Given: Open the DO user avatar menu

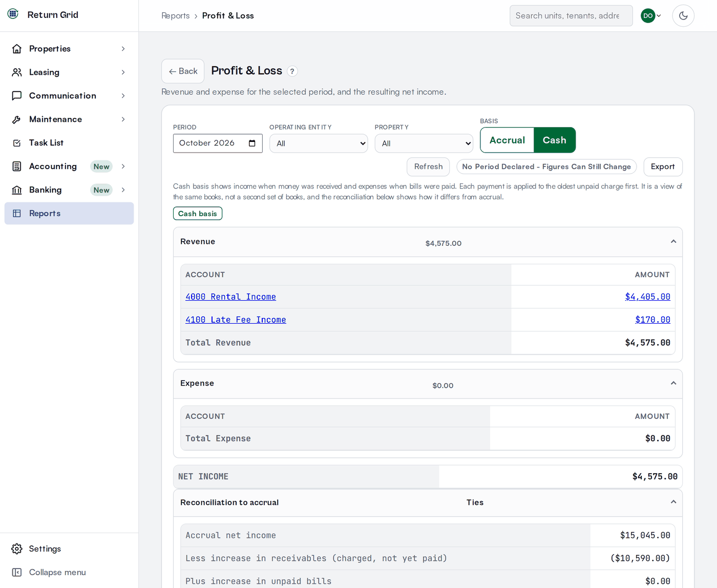Looking at the screenshot, I should 651,16.
